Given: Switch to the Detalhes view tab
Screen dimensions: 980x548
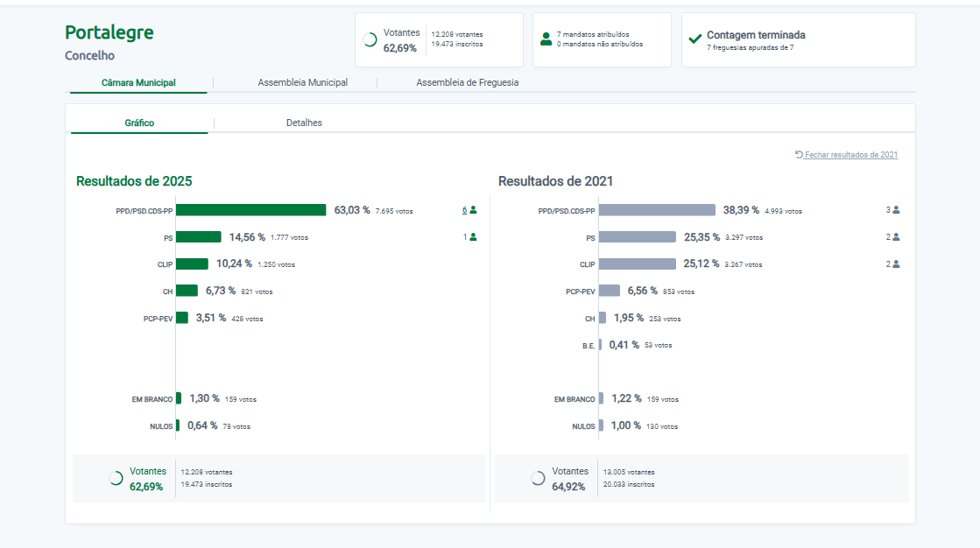Looking at the screenshot, I should click(304, 123).
